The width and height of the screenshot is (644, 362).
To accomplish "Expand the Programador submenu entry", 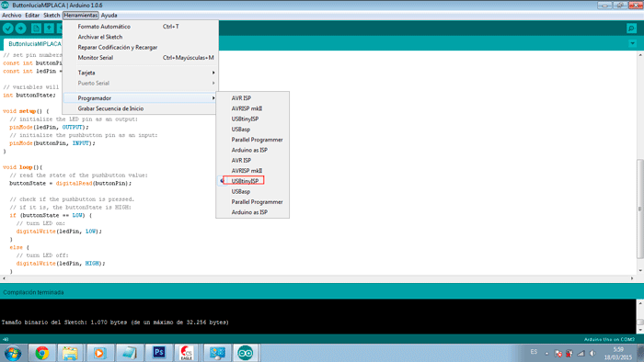I will point(140,98).
